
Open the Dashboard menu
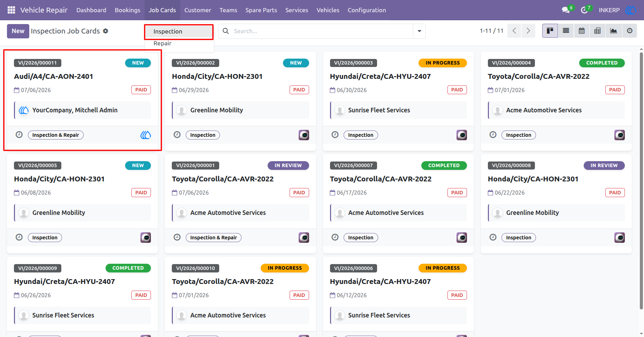[91, 10]
